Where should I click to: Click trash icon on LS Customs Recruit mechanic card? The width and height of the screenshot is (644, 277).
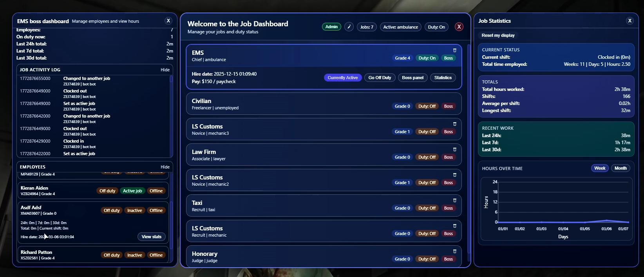pos(455,226)
